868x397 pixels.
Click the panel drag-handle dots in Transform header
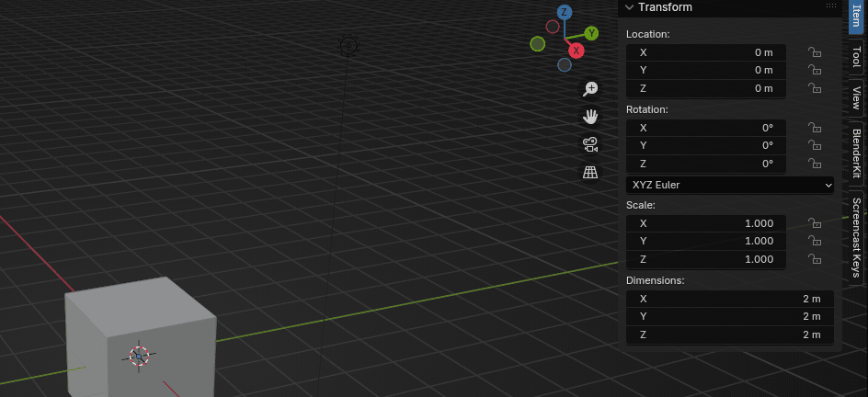[831, 6]
